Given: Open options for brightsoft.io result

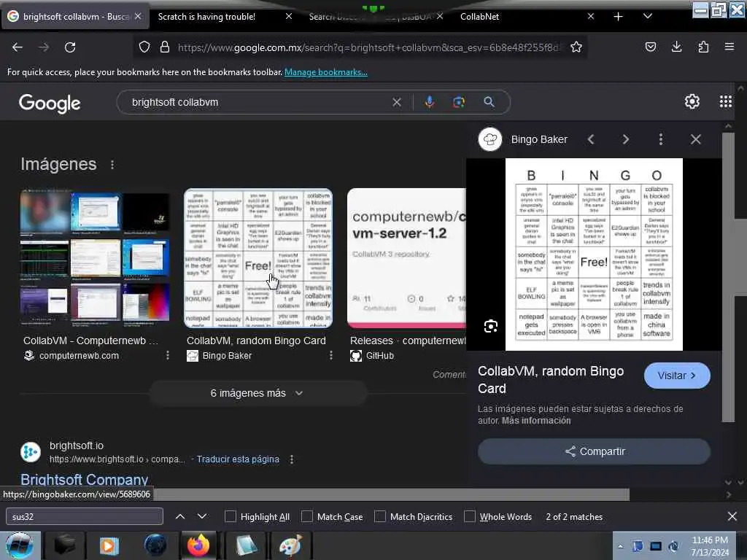Looking at the screenshot, I should tap(292, 459).
